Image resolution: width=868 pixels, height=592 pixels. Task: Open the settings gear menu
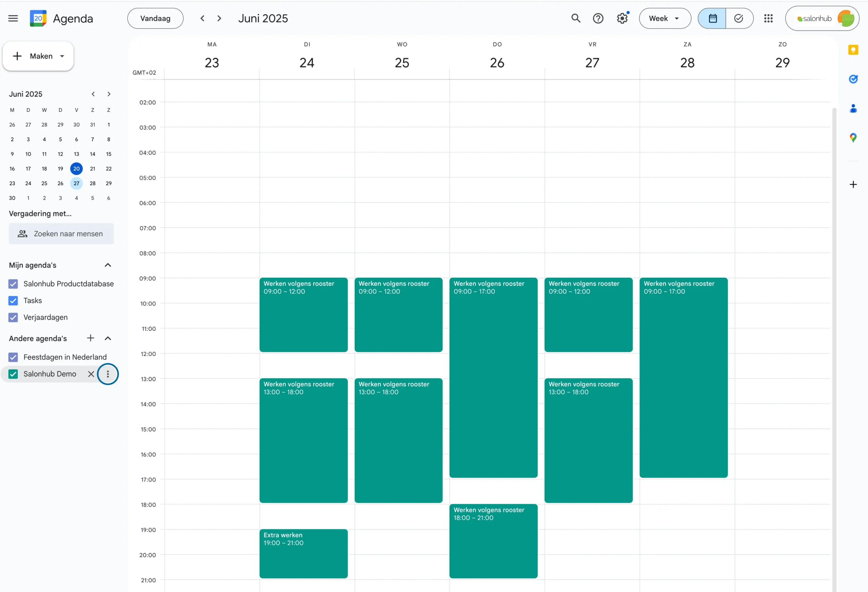point(622,18)
